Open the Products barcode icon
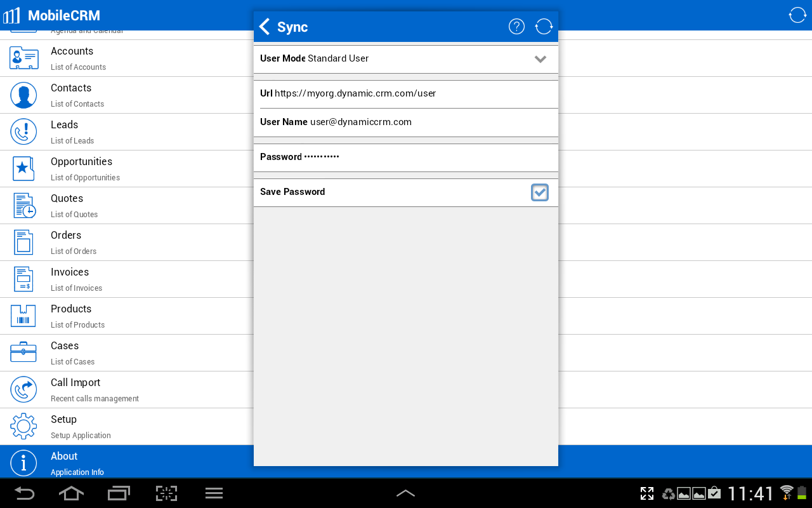 tap(23, 316)
